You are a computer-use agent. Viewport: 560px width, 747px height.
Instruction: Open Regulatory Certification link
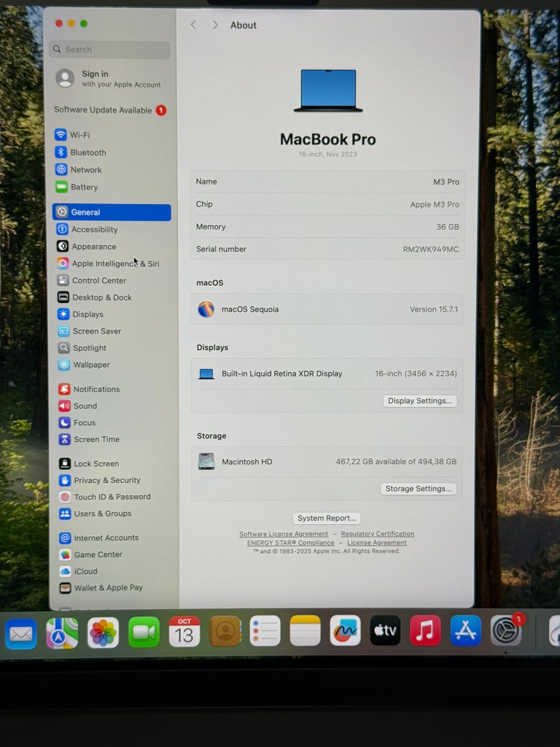pyautogui.click(x=377, y=534)
